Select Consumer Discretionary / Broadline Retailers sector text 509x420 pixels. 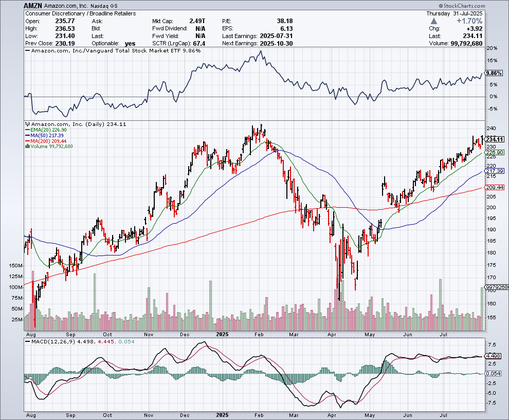coord(81,14)
